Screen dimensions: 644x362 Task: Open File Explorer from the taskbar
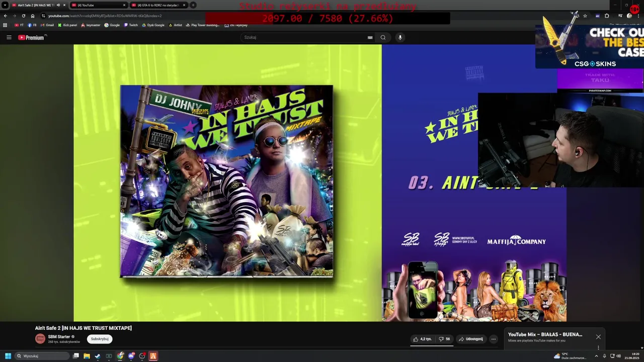[x=87, y=356]
